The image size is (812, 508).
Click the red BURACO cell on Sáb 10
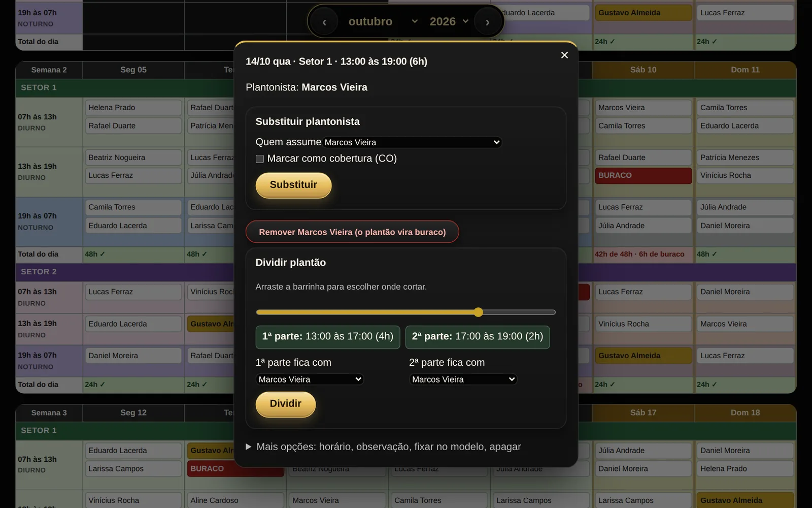(643, 175)
